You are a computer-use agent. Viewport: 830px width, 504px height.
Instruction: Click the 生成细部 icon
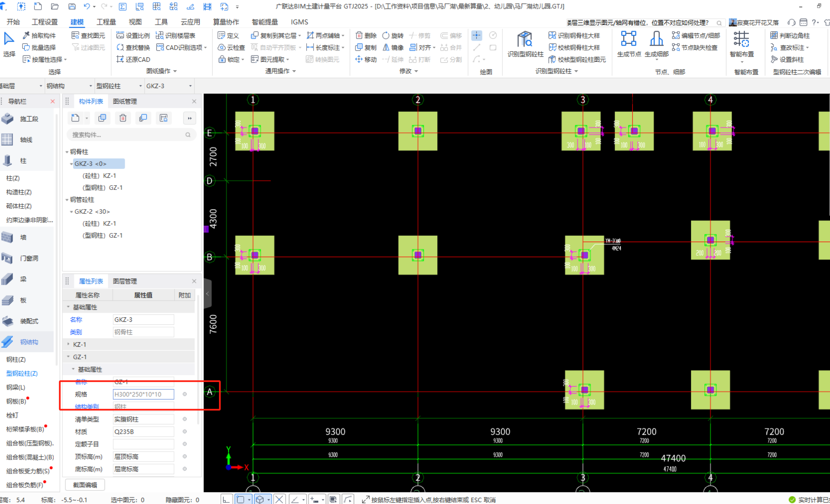coord(657,44)
